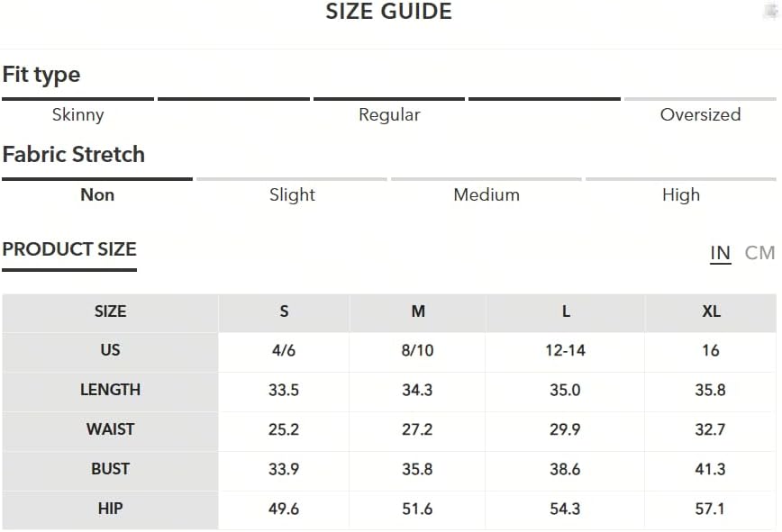Click the M column header in size table
This screenshot has height=532, width=782.
click(418, 311)
